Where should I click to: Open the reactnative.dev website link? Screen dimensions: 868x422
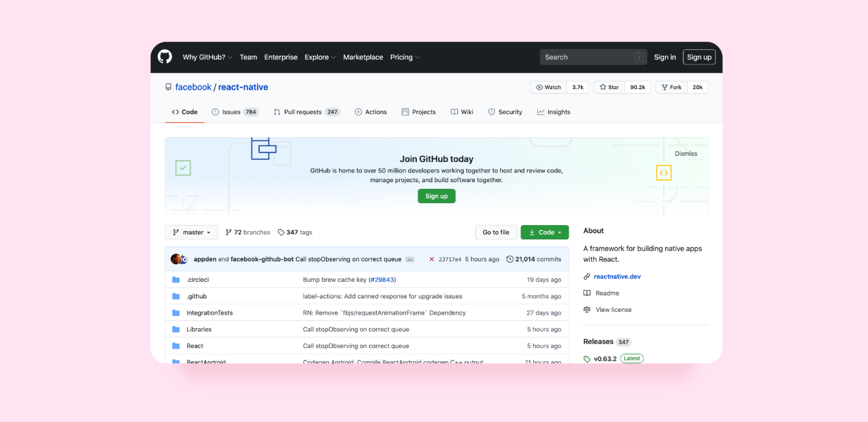(x=617, y=276)
